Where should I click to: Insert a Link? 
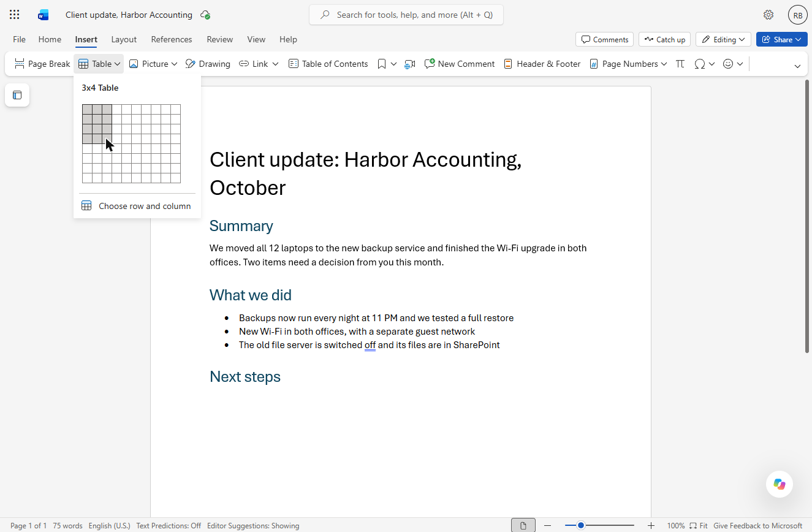(x=253, y=64)
